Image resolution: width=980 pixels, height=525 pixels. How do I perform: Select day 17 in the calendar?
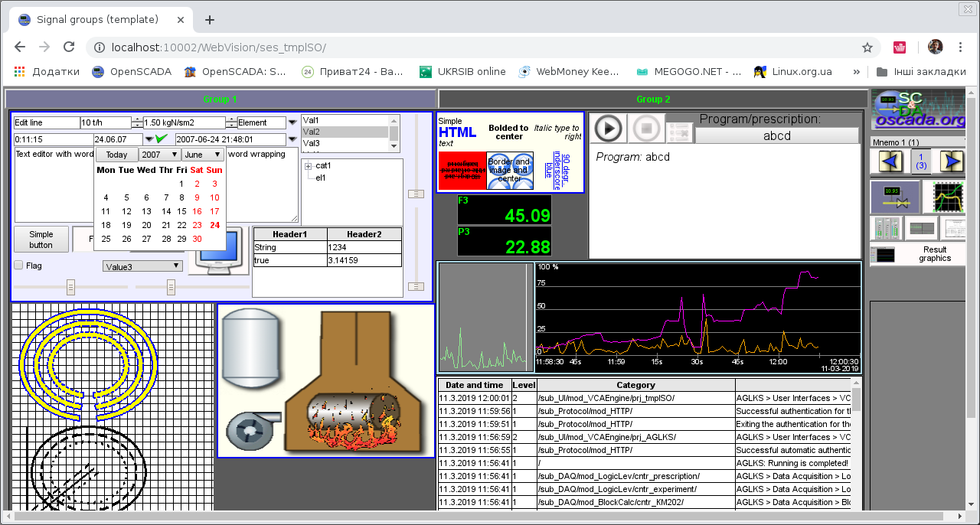pyautogui.click(x=214, y=211)
